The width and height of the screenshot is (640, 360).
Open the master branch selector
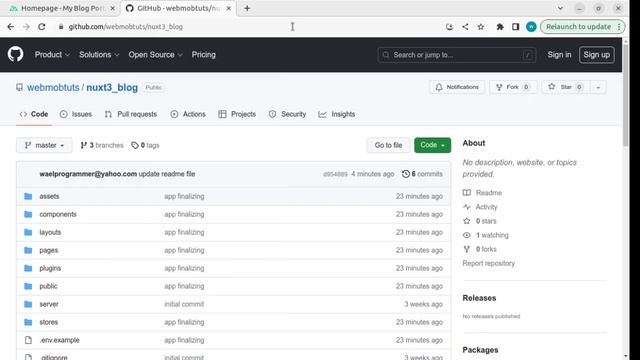tap(44, 145)
